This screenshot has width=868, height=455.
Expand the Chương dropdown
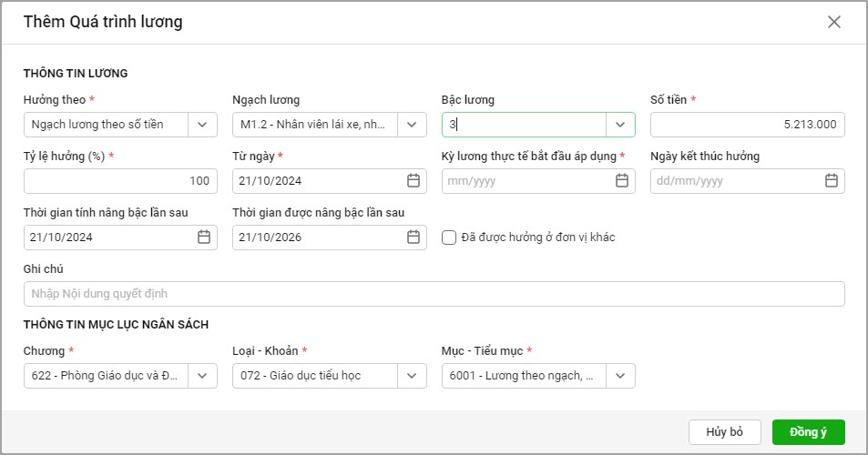pyautogui.click(x=202, y=376)
